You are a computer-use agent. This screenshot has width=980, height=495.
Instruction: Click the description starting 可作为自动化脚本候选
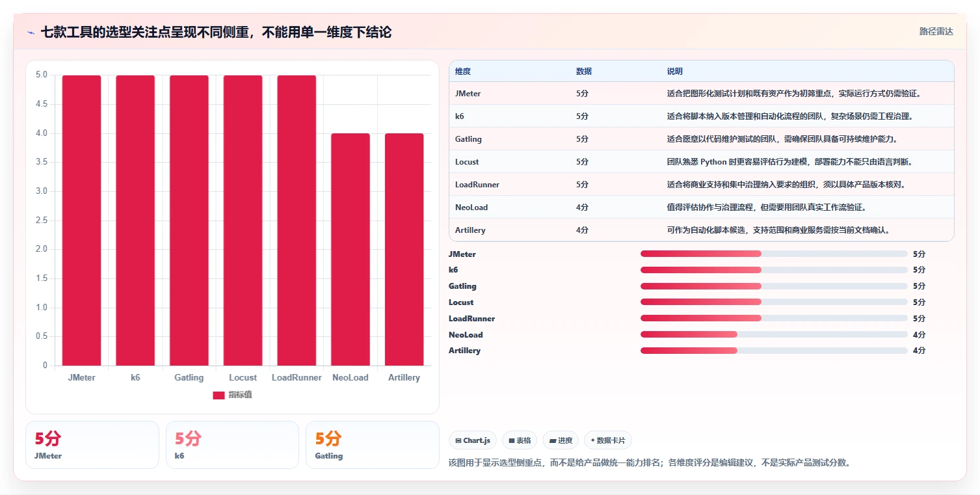(x=778, y=230)
